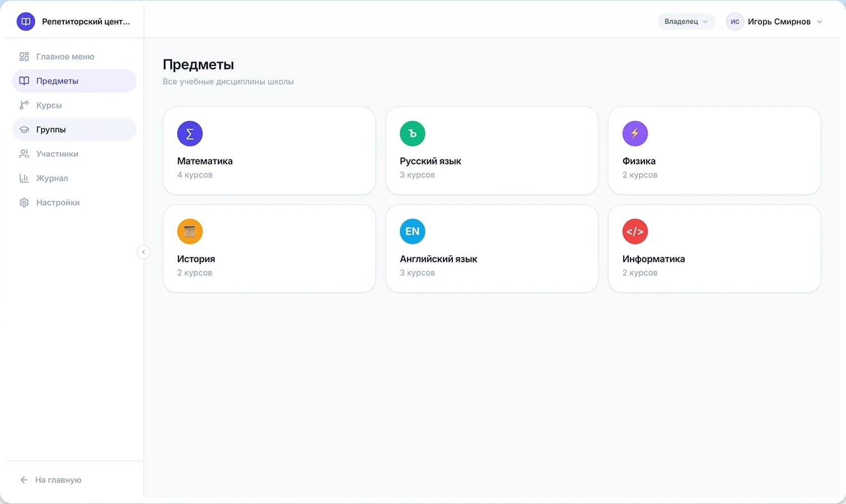Click the blue EN icon
The image size is (846, 504).
coord(413,232)
